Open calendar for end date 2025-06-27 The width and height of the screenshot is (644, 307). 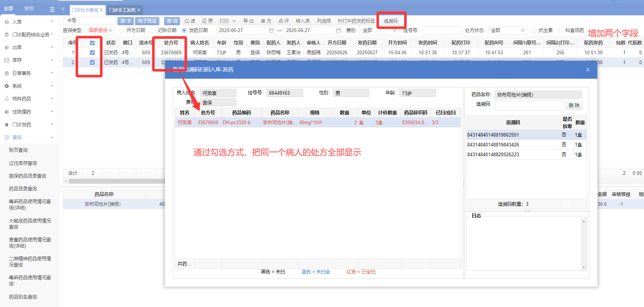(x=339, y=30)
